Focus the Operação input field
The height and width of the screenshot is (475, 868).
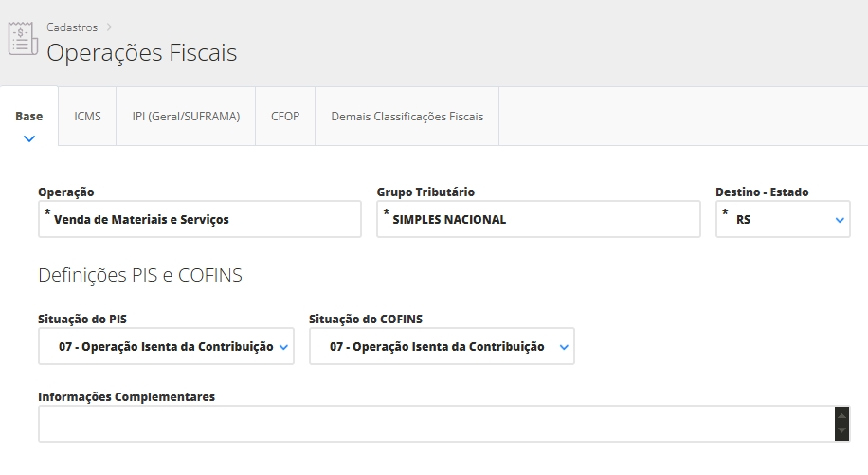pyautogui.click(x=200, y=219)
